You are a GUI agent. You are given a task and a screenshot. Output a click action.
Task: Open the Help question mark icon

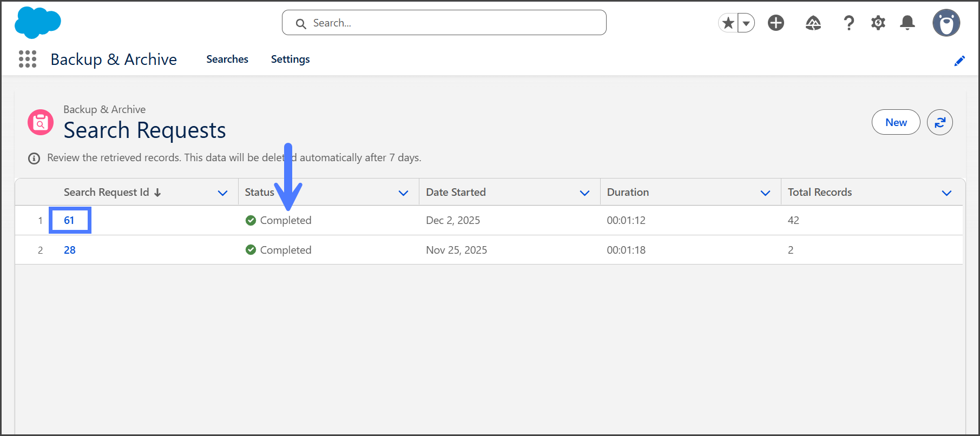coord(849,23)
